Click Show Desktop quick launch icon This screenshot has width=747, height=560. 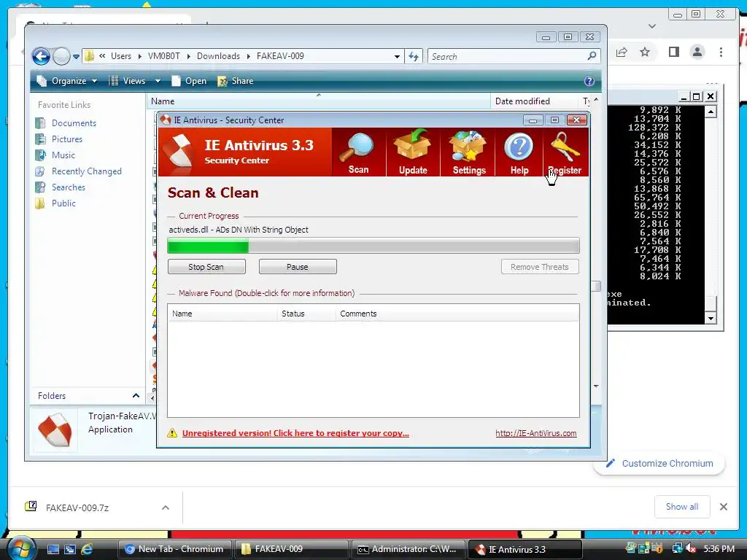click(53, 549)
